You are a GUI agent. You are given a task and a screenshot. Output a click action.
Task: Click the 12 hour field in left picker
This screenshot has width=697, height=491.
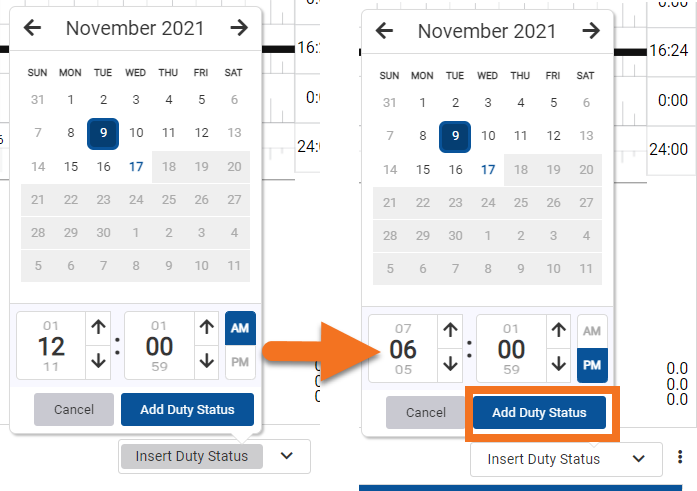tap(51, 346)
